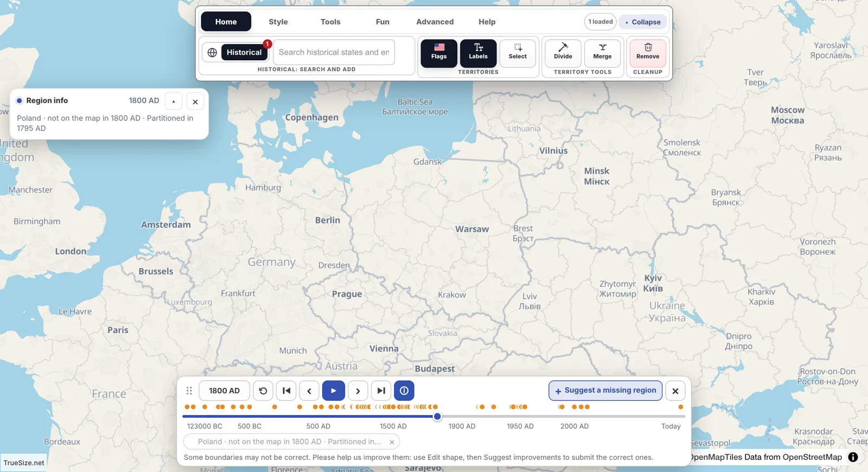Click the Today timeline label
Viewport: 868px width, 472px height.
click(x=671, y=426)
